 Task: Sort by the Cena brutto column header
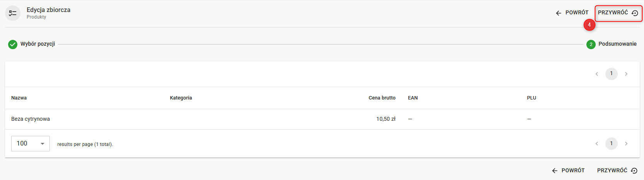(x=382, y=98)
